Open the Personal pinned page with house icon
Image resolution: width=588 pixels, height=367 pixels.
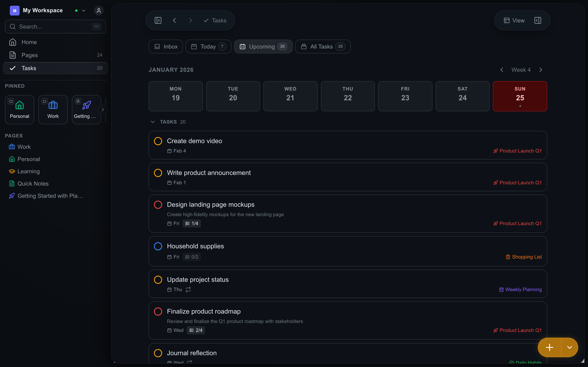pyautogui.click(x=19, y=109)
